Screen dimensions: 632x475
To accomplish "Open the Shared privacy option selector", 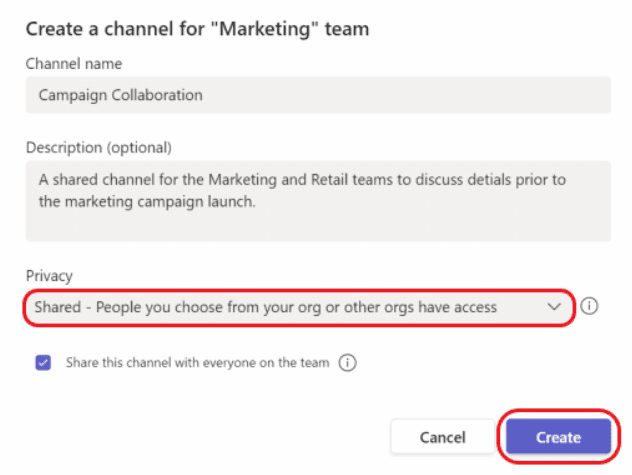I will 299,308.
